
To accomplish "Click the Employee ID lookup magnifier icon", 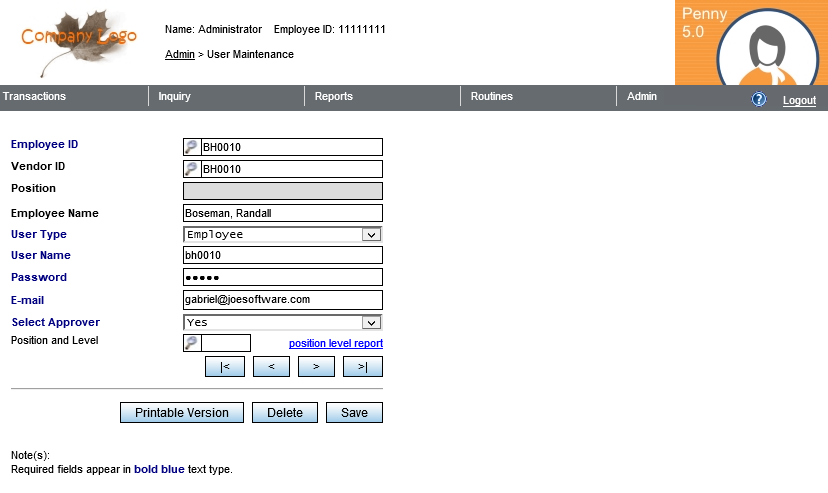I will 192,147.
